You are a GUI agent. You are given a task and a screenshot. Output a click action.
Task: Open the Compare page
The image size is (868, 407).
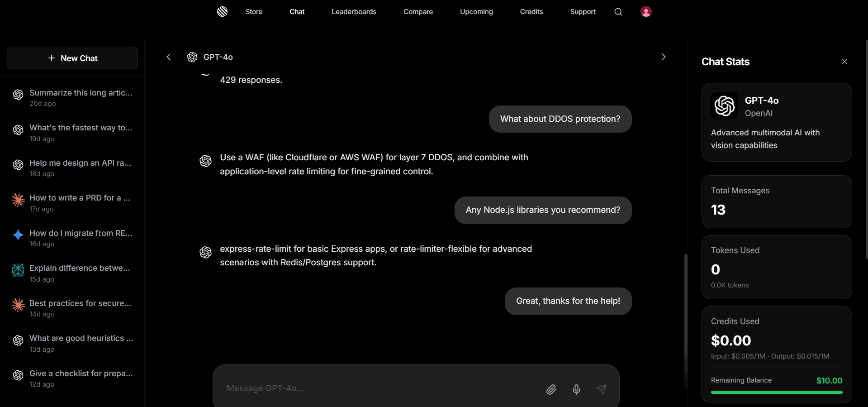tap(418, 12)
